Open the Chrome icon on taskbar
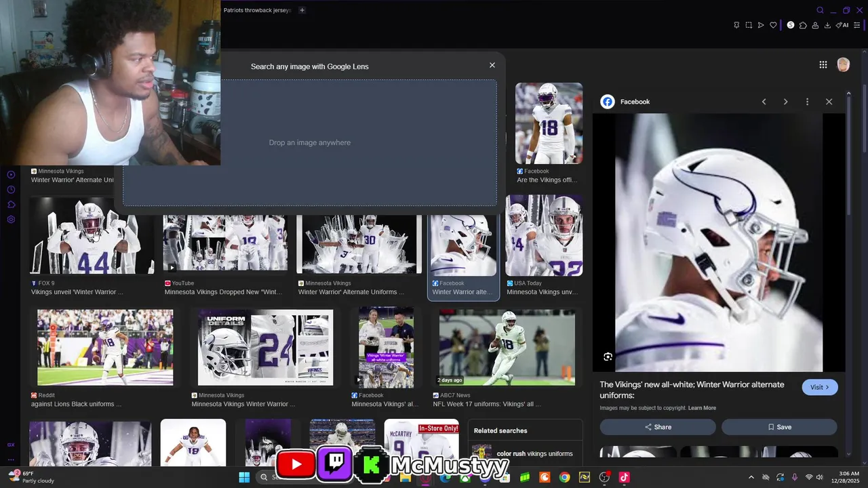The width and height of the screenshot is (868, 488). [564, 477]
